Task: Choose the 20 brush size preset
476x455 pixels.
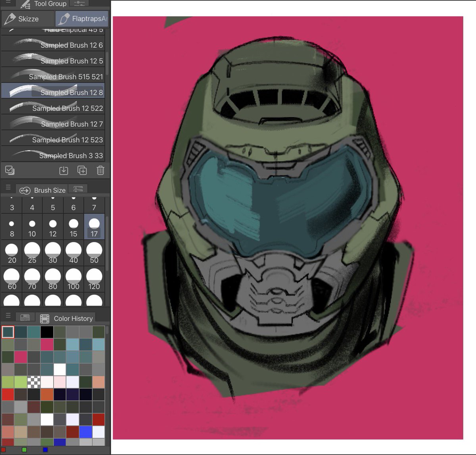Action: (x=12, y=253)
